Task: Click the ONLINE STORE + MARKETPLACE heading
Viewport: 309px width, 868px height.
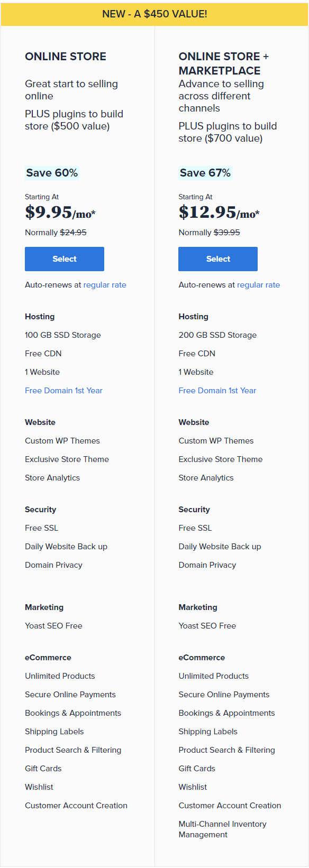Action: [x=224, y=63]
